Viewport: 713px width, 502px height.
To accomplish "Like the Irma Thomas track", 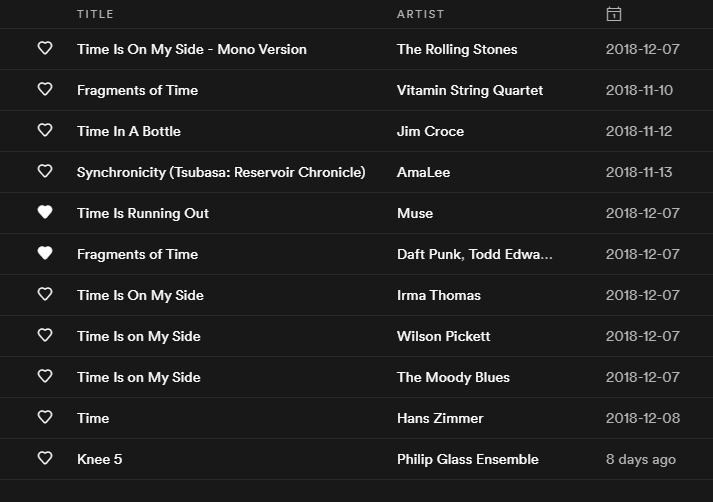I will click(45, 295).
